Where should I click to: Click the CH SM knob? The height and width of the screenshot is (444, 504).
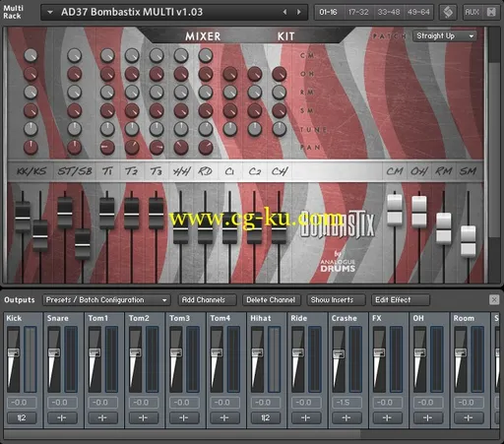[280, 111]
